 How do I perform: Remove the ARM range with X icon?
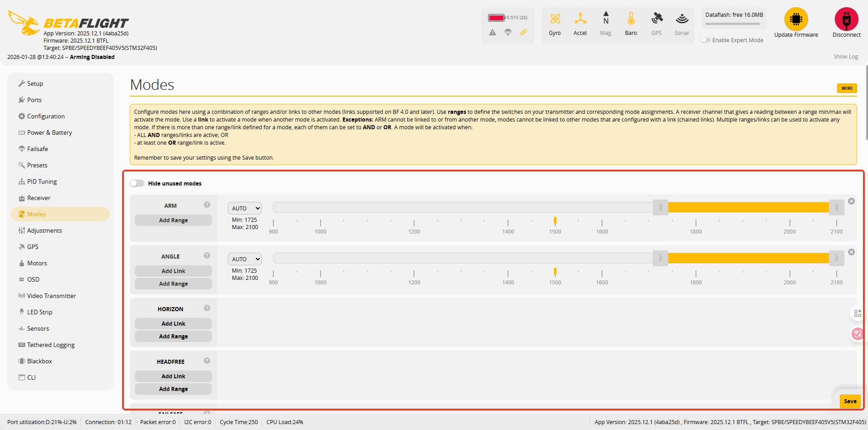click(851, 201)
